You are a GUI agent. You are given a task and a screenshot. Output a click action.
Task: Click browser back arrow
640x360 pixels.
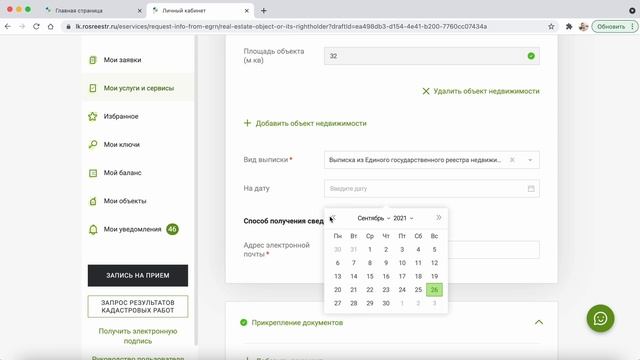click(8, 27)
